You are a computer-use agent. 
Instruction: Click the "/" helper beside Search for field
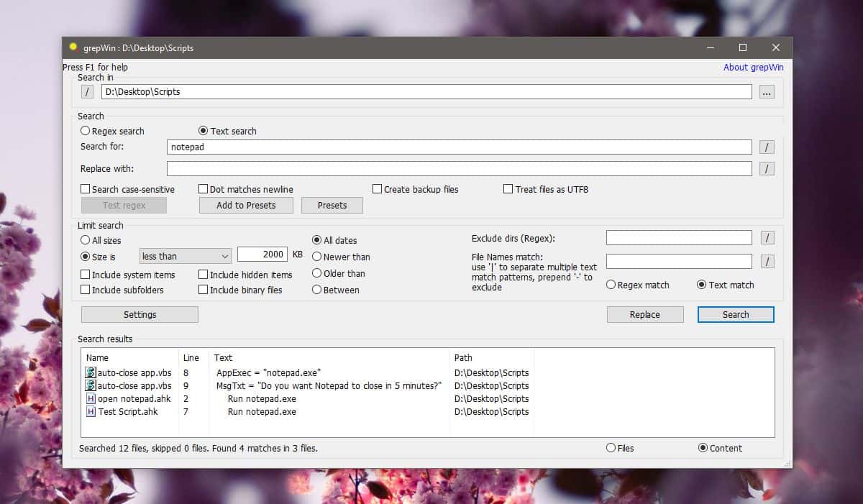[767, 147]
